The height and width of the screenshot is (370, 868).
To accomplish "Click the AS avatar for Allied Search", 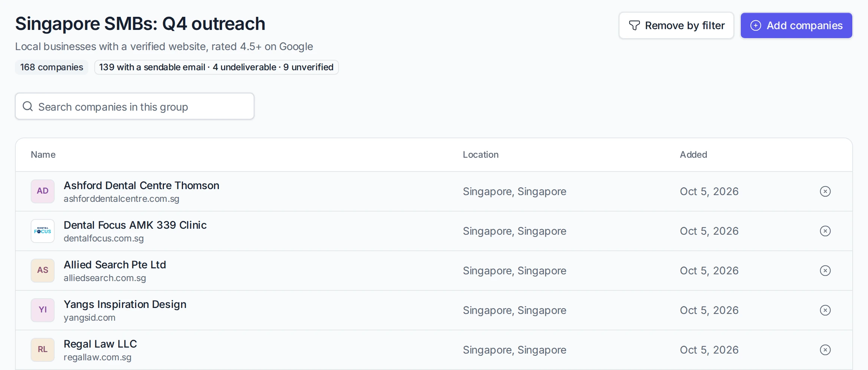I will click(x=43, y=271).
